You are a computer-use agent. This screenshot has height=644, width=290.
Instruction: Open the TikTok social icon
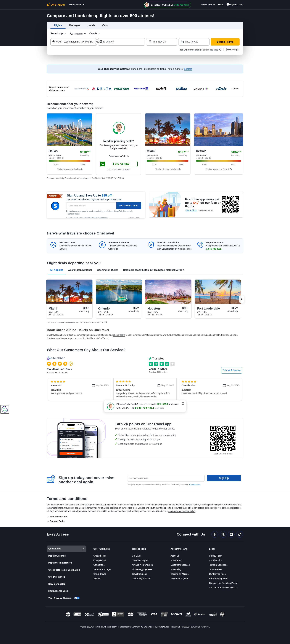tap(240, 534)
